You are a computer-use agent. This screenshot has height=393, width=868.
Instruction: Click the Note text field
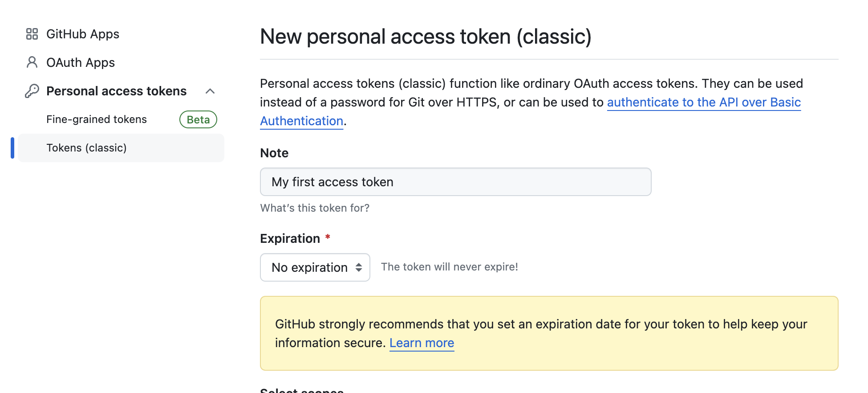455,182
